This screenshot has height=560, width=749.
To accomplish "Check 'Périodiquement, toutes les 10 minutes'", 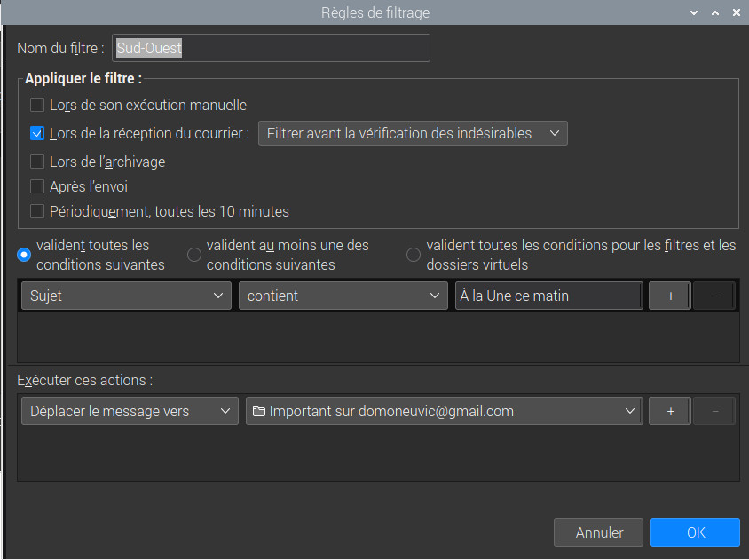I will [37, 211].
